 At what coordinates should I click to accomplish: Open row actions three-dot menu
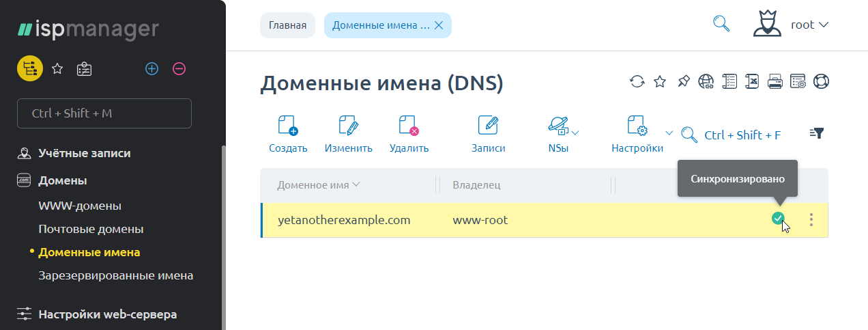pos(811,219)
